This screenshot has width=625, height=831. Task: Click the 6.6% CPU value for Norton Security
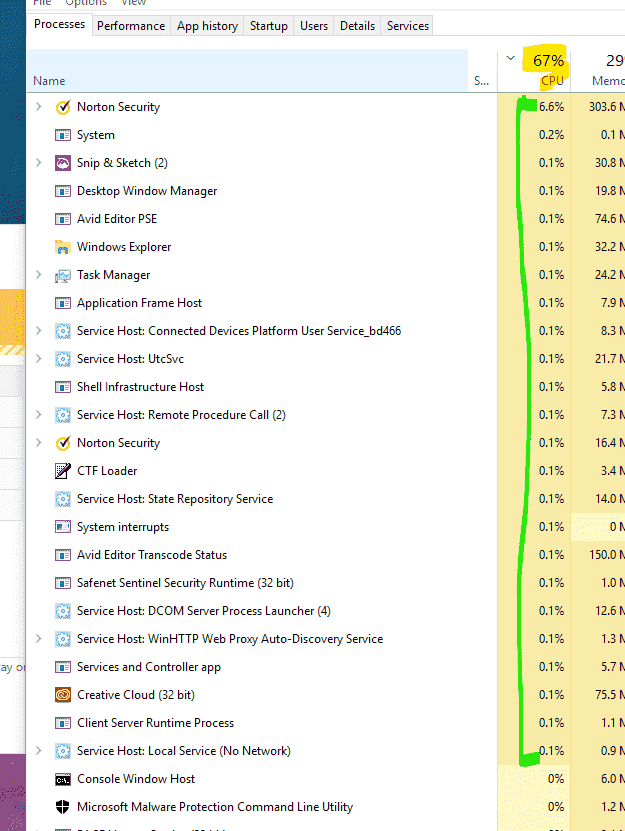551,107
